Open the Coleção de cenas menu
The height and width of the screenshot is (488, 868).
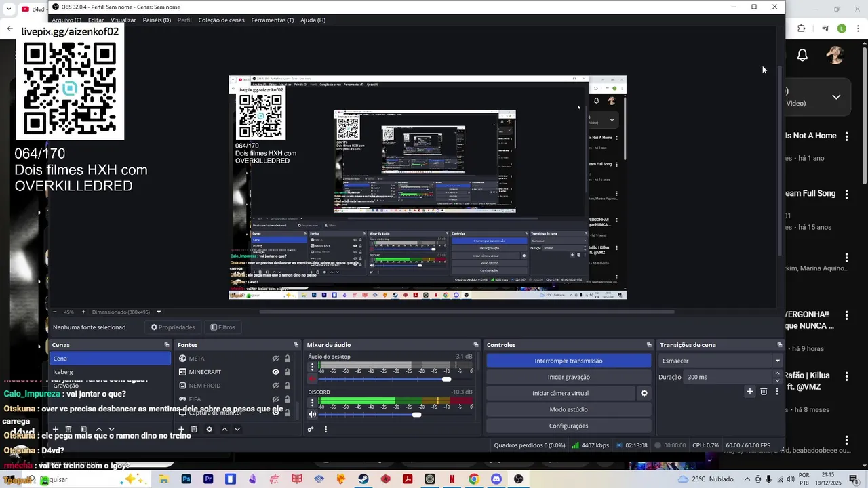[x=221, y=20]
